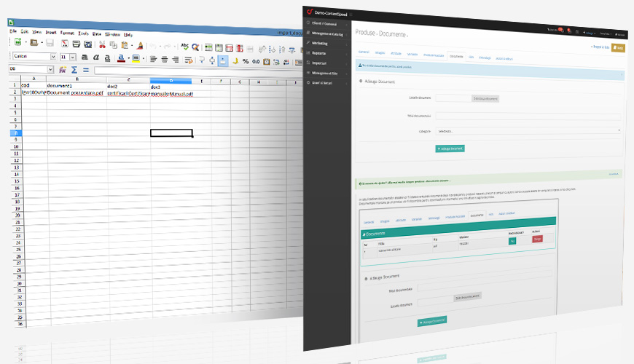
Task: Toggle Align Left in the spreadsheet
Action: click(153, 60)
